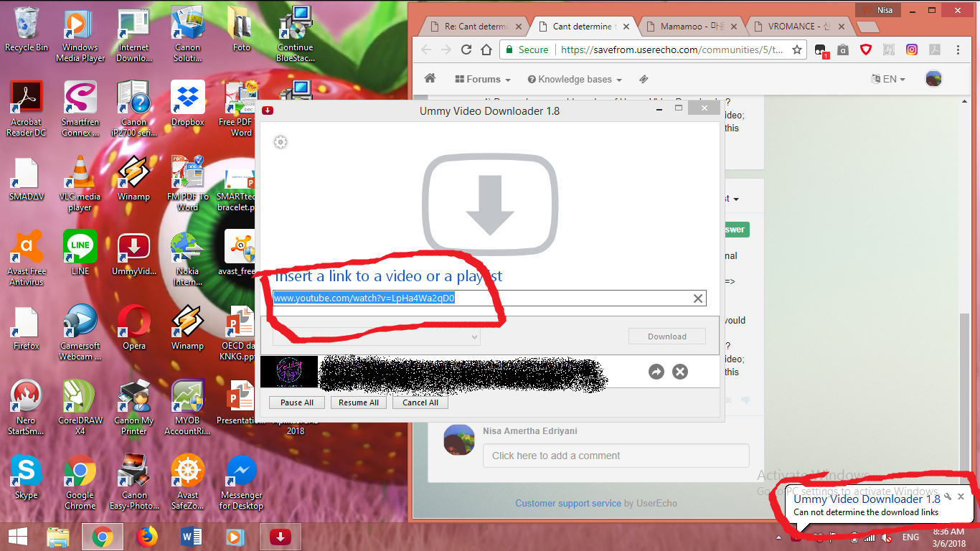Image resolution: width=980 pixels, height=551 pixels.
Task: Click Pause All button
Action: pos(297,402)
